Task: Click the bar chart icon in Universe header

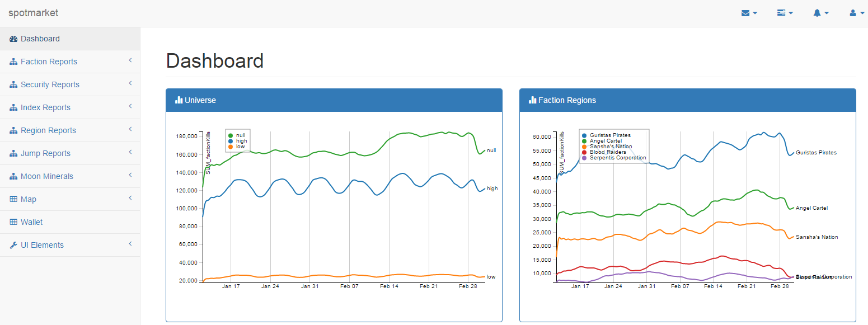Action: click(179, 100)
